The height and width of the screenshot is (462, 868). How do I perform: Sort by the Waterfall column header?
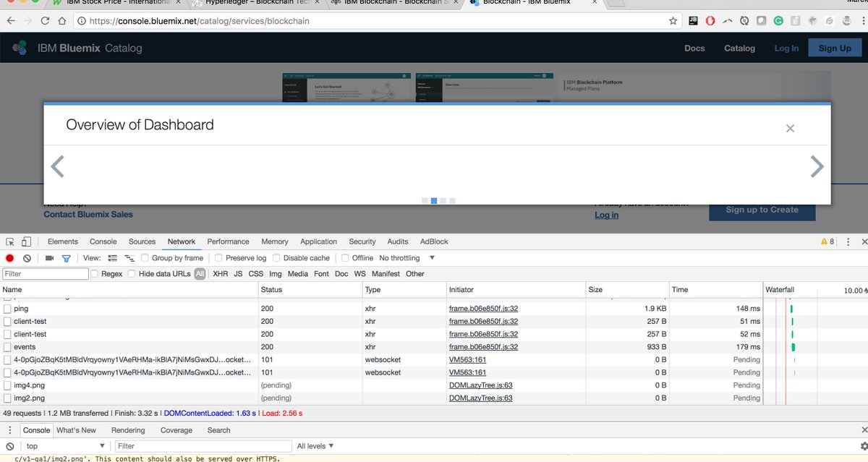pos(815,289)
